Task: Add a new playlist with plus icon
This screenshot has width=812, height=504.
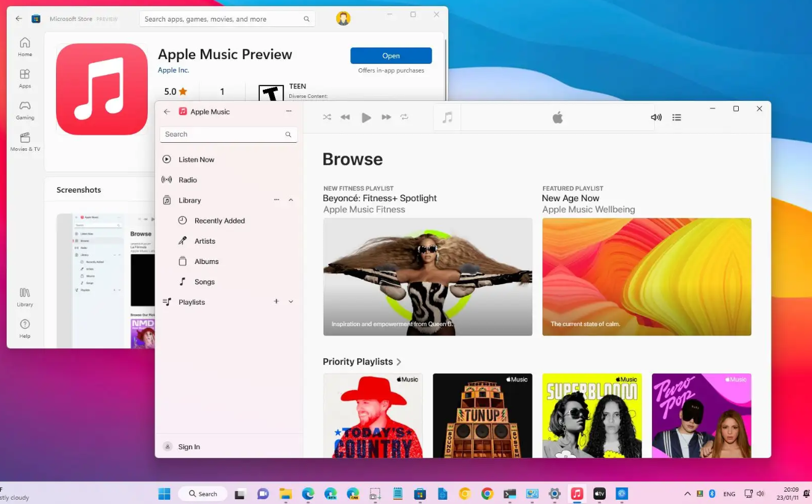Action: 276,302
